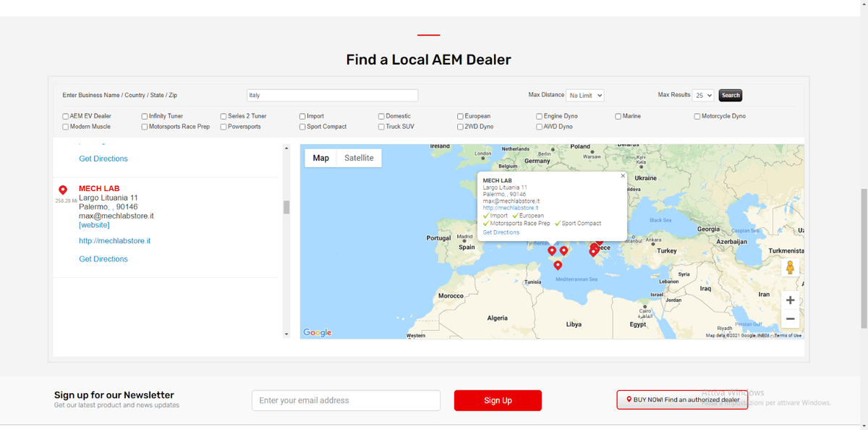
Task: Click the map marker south of Sicily
Action: [x=558, y=265]
